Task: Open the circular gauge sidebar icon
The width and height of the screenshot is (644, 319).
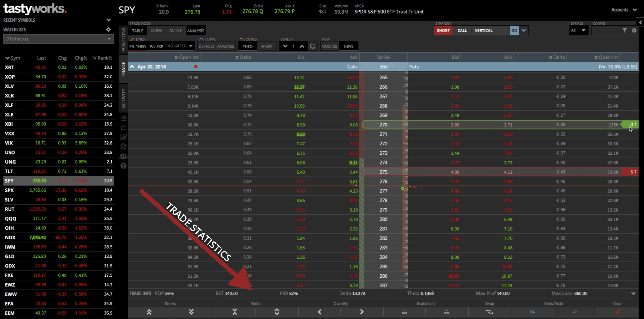Action: [123, 146]
